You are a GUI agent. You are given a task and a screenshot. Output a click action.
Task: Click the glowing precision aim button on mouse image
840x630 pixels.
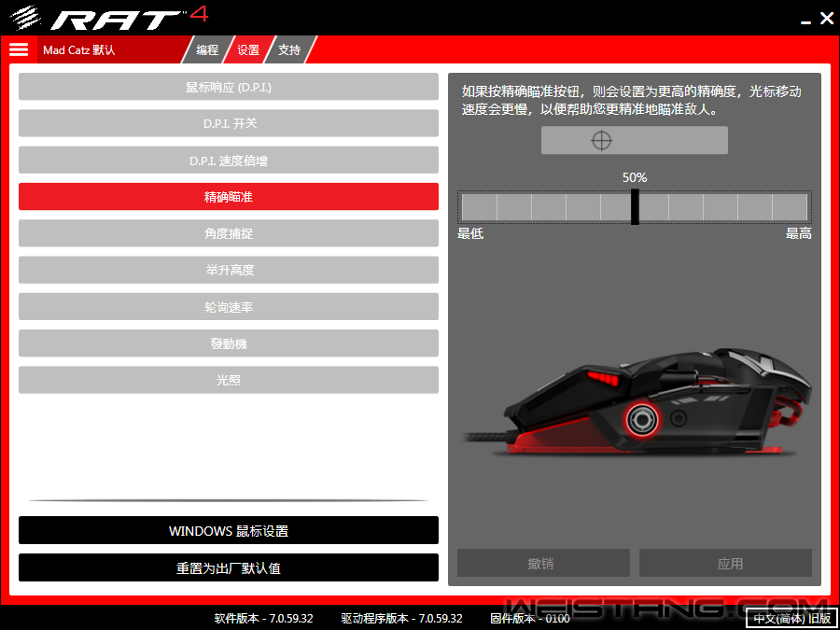640,419
